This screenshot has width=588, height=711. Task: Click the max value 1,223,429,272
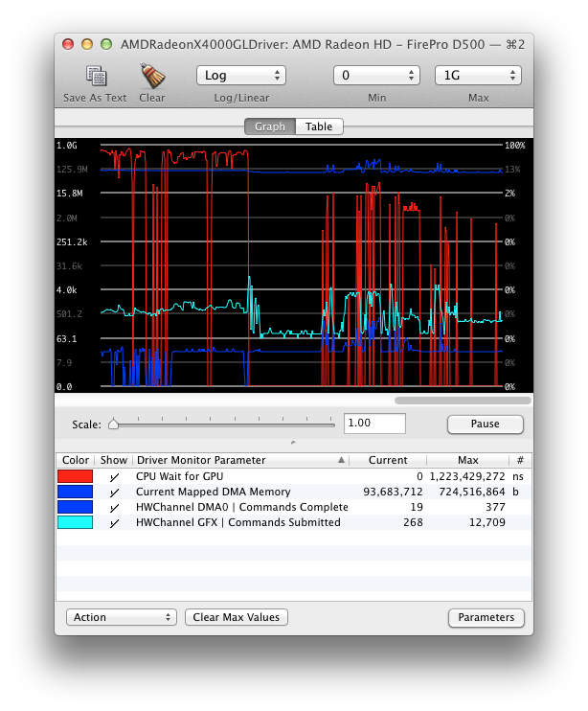467,476
